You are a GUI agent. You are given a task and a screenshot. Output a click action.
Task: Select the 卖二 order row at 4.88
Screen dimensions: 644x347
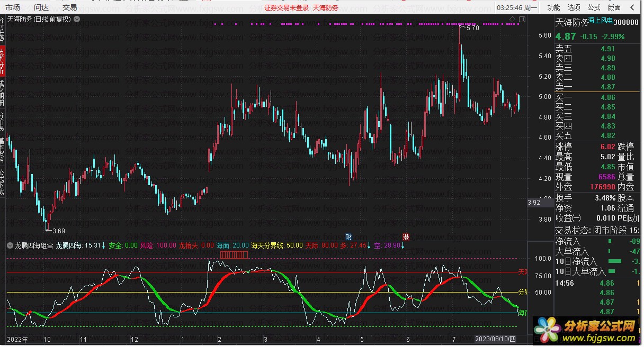point(598,77)
